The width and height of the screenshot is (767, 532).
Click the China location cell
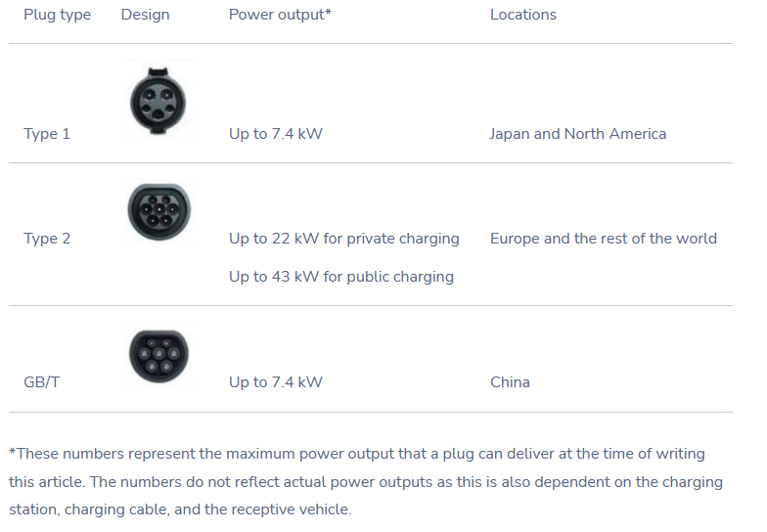(x=511, y=382)
